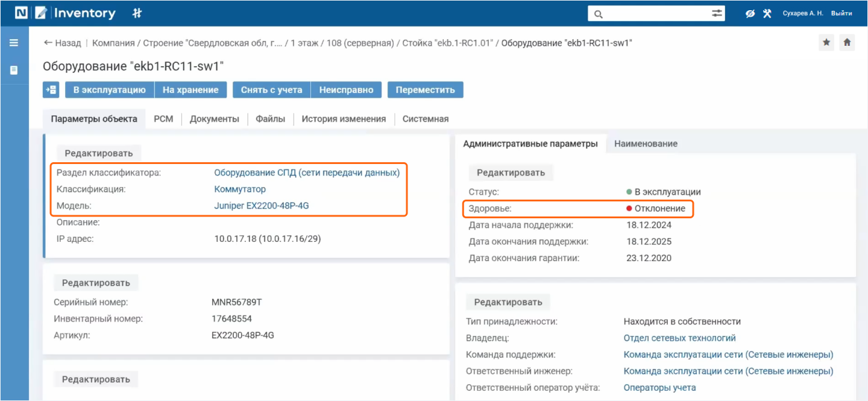Image resolution: width=868 pixels, height=401 pixels.
Task: Click the Назад back link in breadcrumbs
Action: 62,43
